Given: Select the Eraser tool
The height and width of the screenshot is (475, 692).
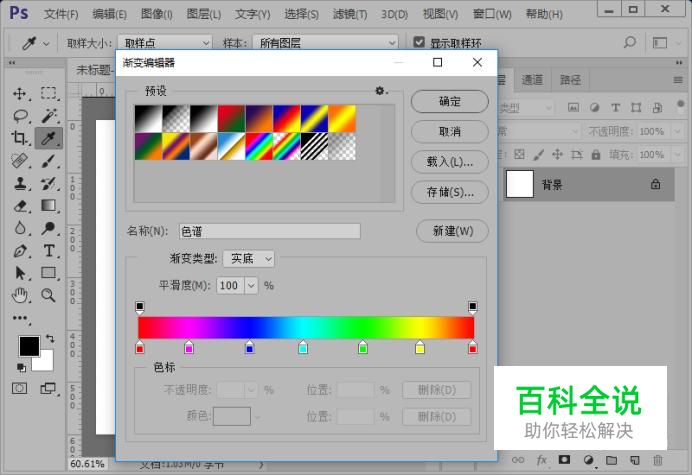Looking at the screenshot, I should 20,206.
